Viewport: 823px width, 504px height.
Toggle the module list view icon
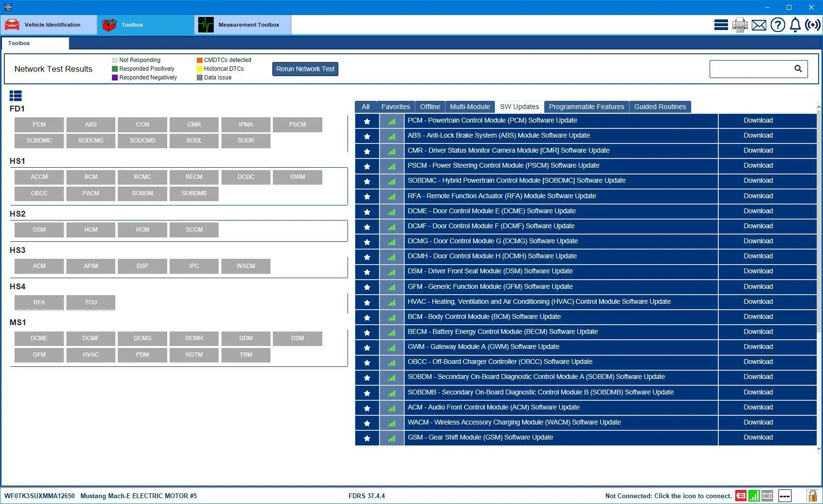(x=16, y=96)
